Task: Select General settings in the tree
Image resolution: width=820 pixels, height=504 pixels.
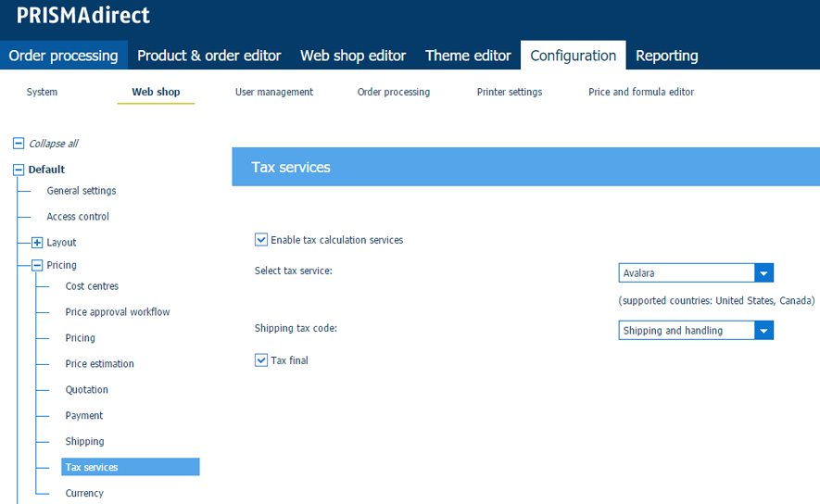Action: tap(82, 191)
